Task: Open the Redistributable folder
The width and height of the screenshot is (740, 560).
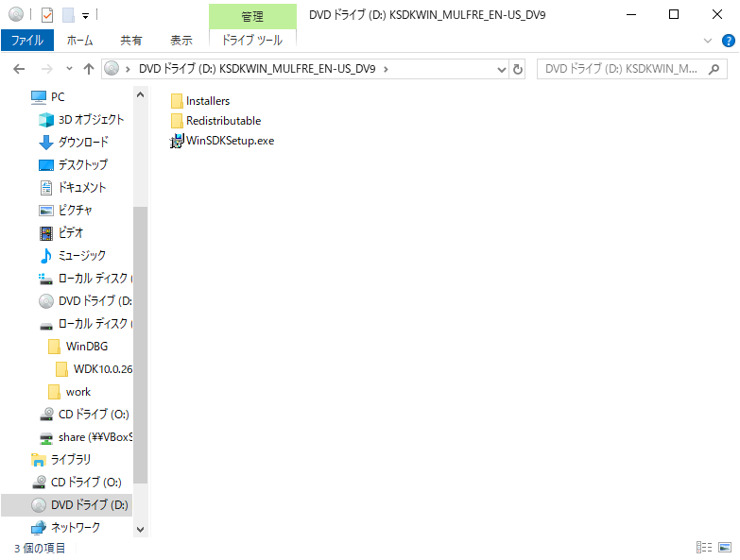Action: [215, 121]
